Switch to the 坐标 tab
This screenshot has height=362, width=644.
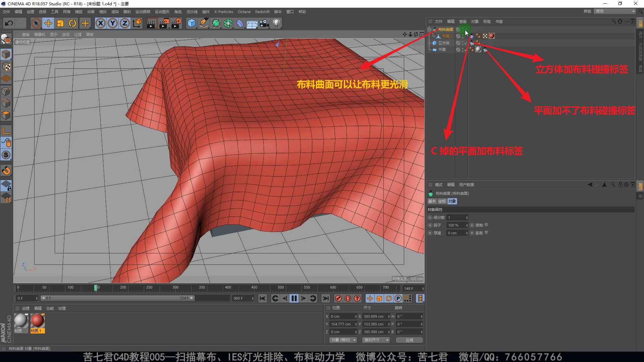click(442, 201)
